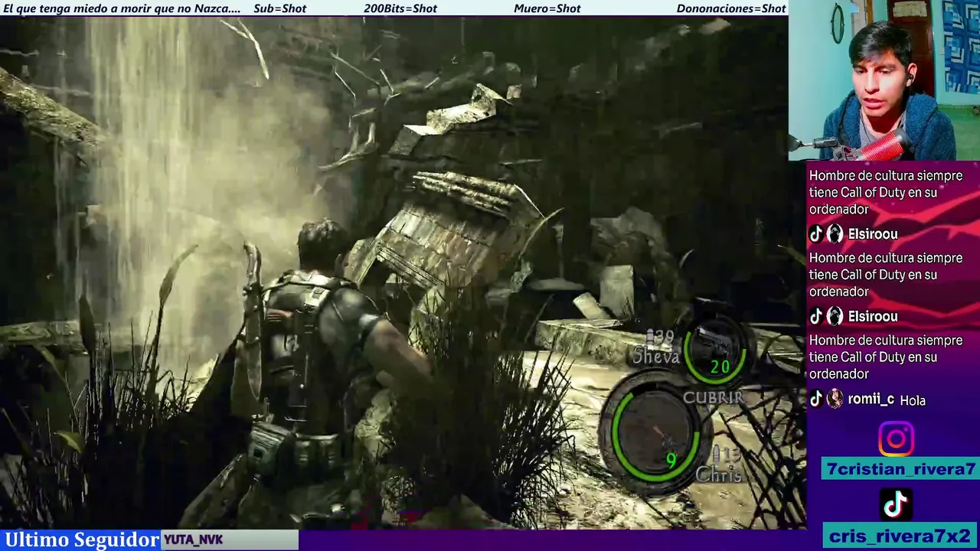Click the YUTA_NVK follower name
The height and width of the screenshot is (551, 980).
pos(193,540)
